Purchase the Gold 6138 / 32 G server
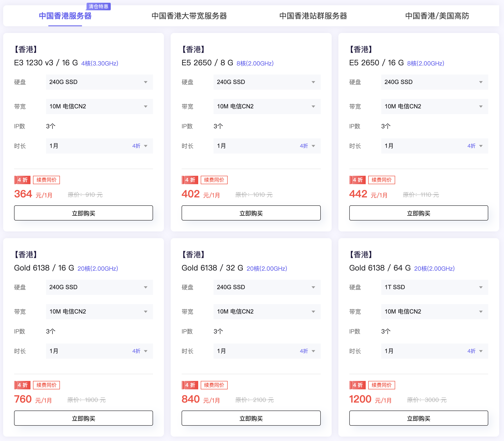 click(251, 418)
